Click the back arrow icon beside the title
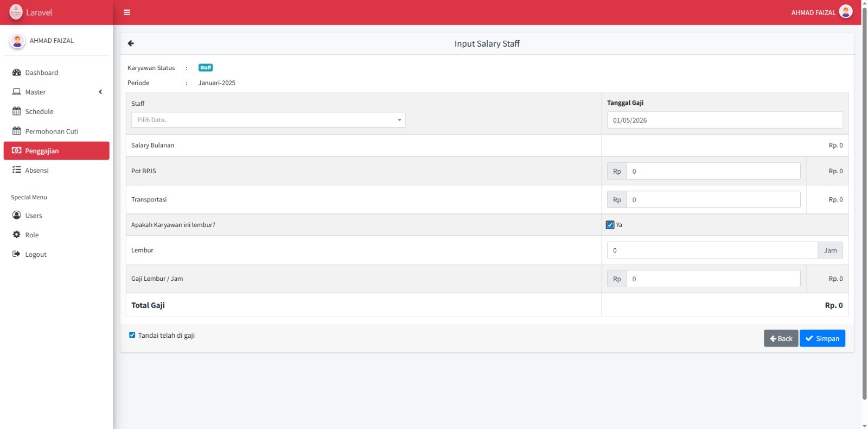 tap(131, 43)
